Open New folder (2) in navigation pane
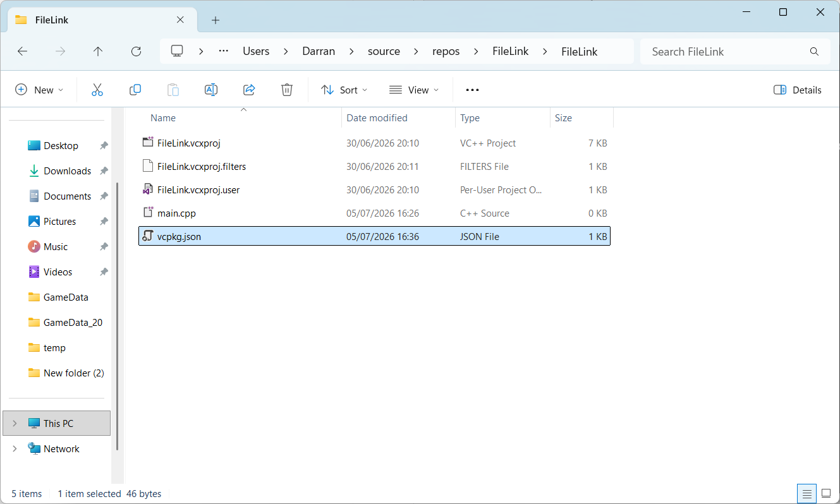The height and width of the screenshot is (504, 840). 73,373
